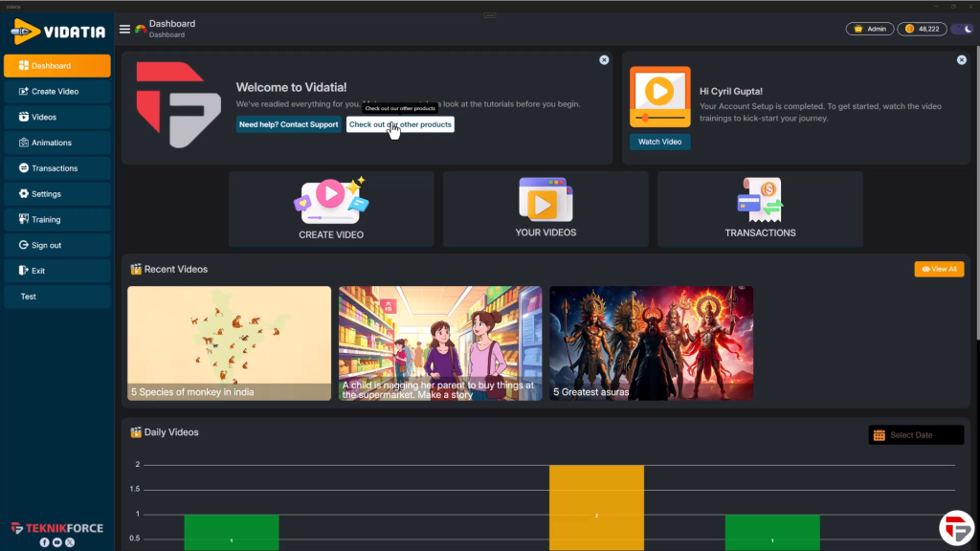Open Teknikforce X (Twitter) icon
The image size is (980, 551).
point(70,542)
